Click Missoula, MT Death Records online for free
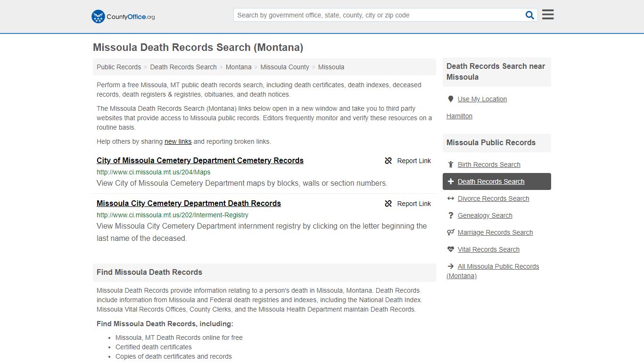 coord(179,337)
